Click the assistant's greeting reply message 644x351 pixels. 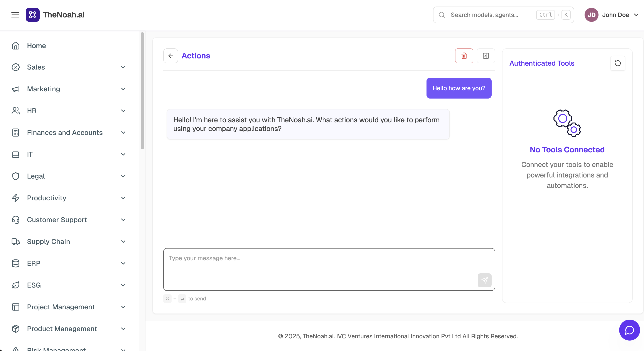(308, 124)
